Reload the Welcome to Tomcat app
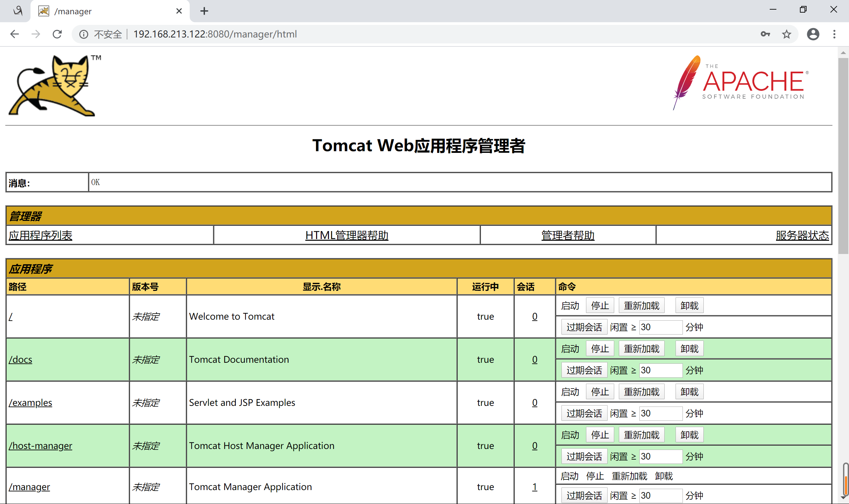This screenshot has height=504, width=849. 641,306
